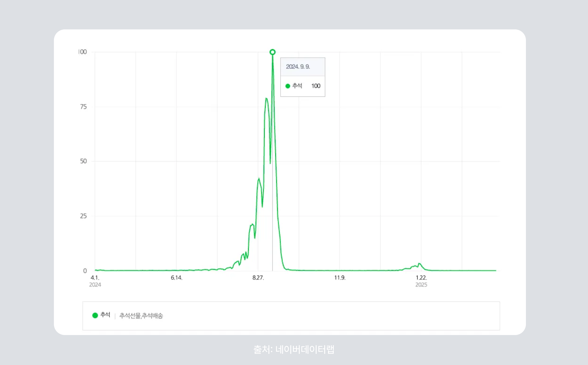The height and width of the screenshot is (365, 588).
Task: Click the tooltip date 2024. 9. 9.
Action: point(298,67)
